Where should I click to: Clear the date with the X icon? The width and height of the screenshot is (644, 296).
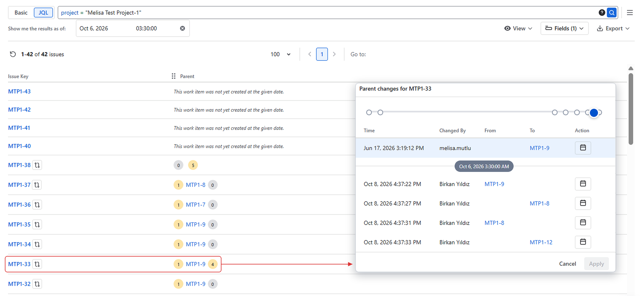pos(183,28)
